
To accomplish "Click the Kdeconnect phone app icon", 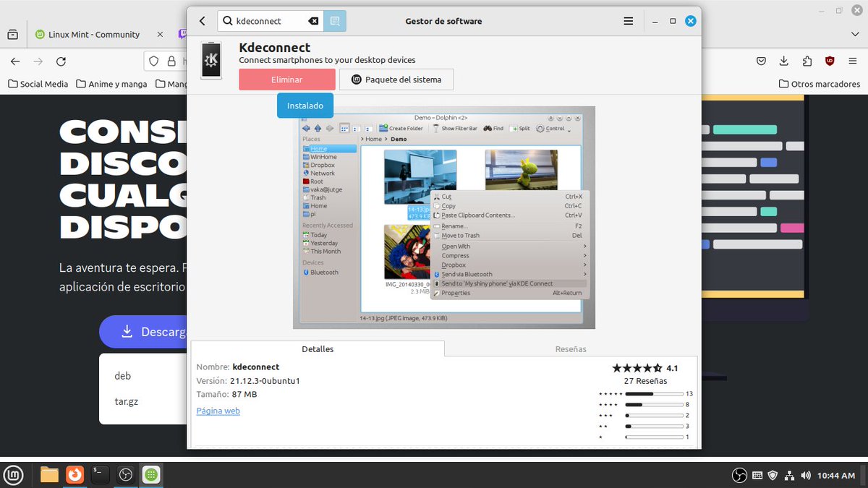I will point(212,60).
